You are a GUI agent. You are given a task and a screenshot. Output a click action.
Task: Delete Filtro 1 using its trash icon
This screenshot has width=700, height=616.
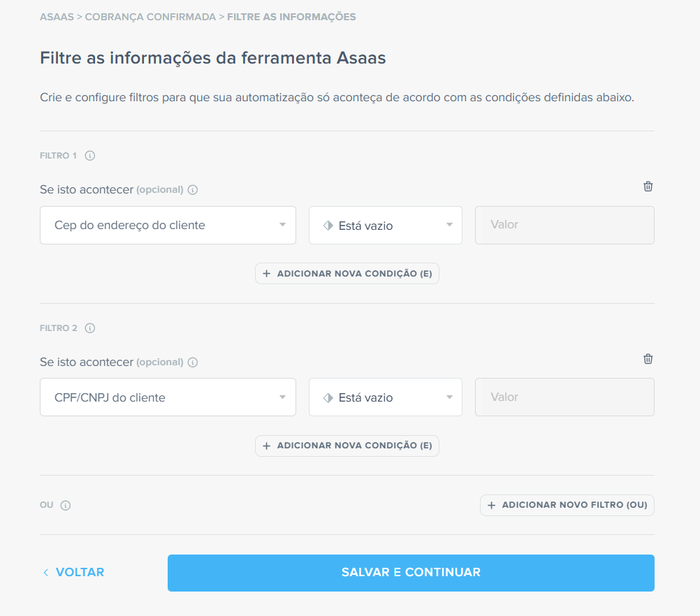[648, 186]
